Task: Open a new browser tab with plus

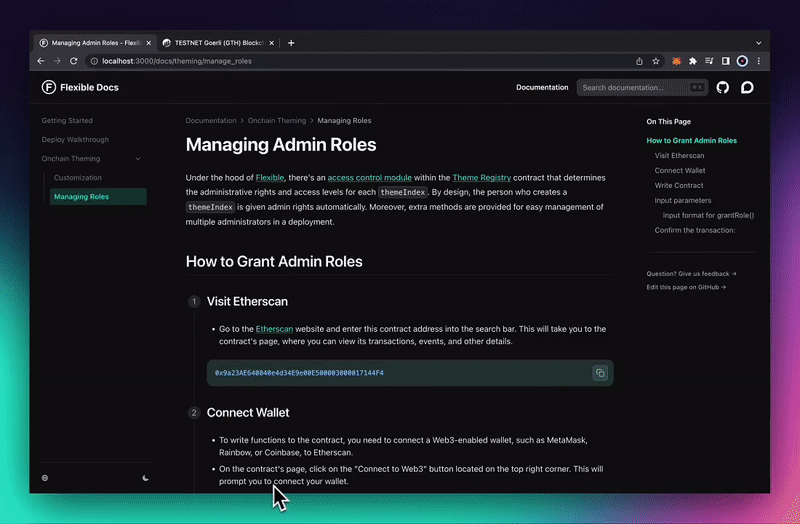Action: pyautogui.click(x=291, y=43)
